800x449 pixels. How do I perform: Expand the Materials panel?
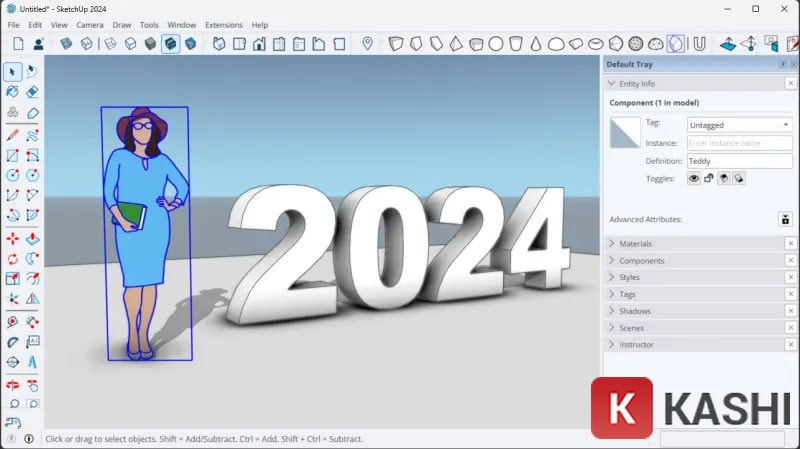635,244
